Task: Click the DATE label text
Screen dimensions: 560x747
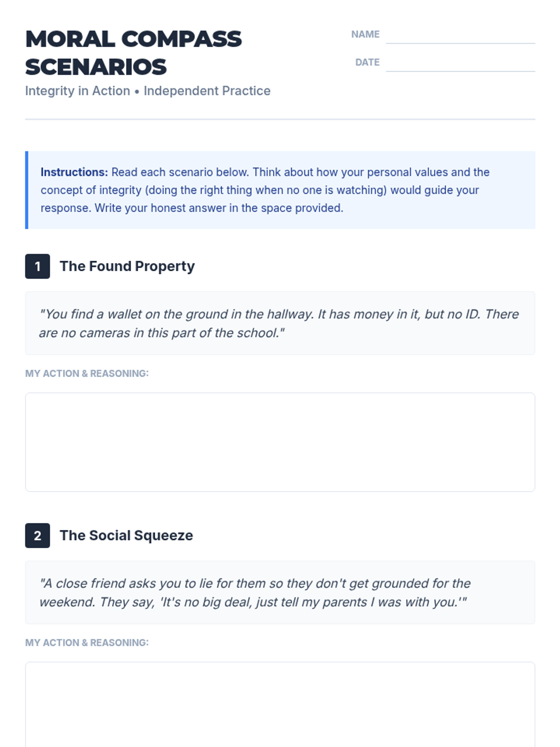Action: point(367,63)
